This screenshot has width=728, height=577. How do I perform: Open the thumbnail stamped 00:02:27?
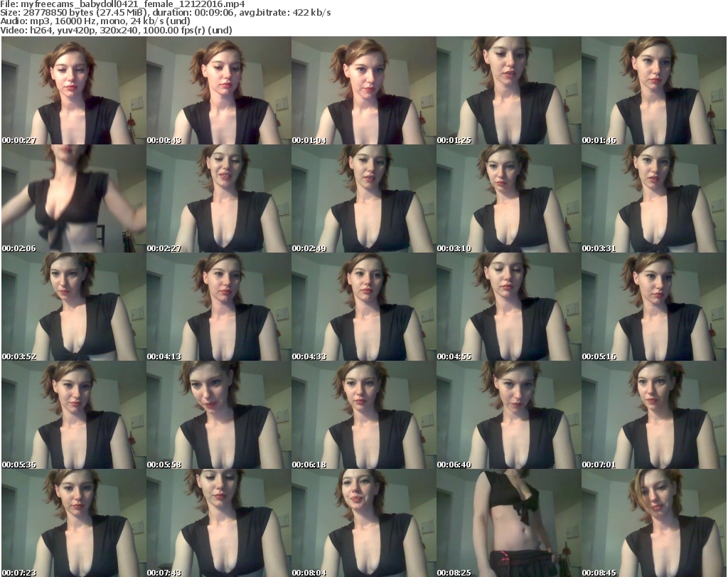point(219,198)
